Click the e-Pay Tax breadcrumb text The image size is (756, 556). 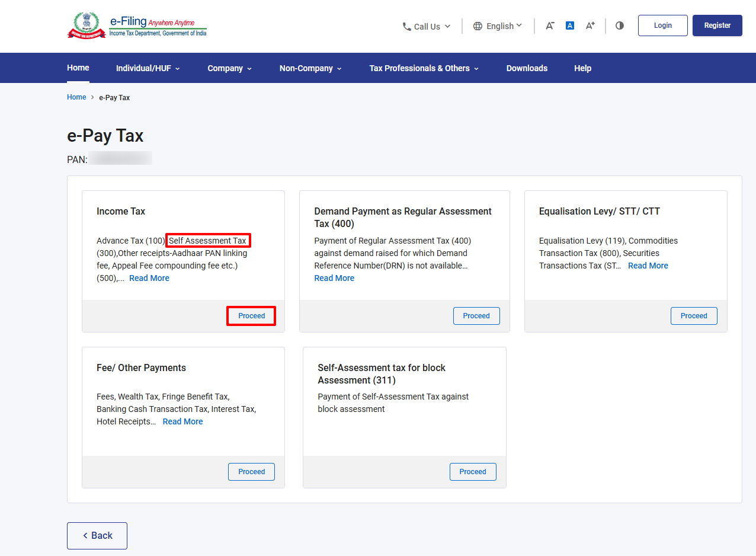(x=114, y=97)
